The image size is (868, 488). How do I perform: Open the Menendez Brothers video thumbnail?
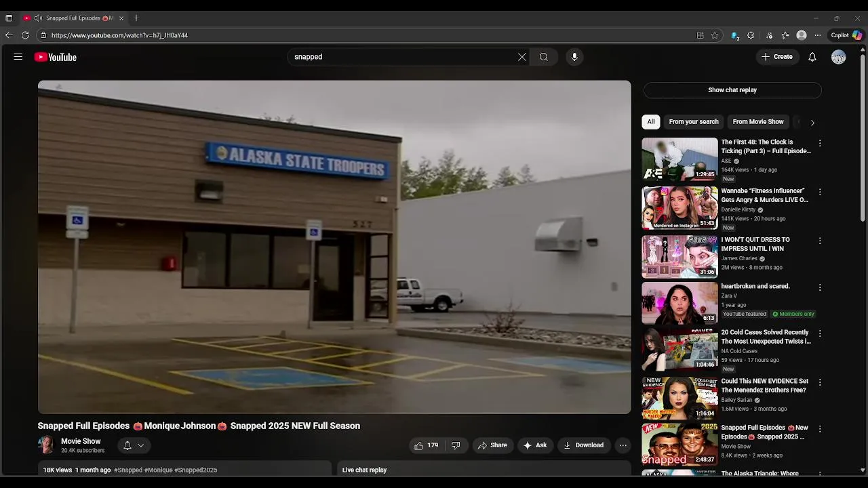tap(679, 398)
